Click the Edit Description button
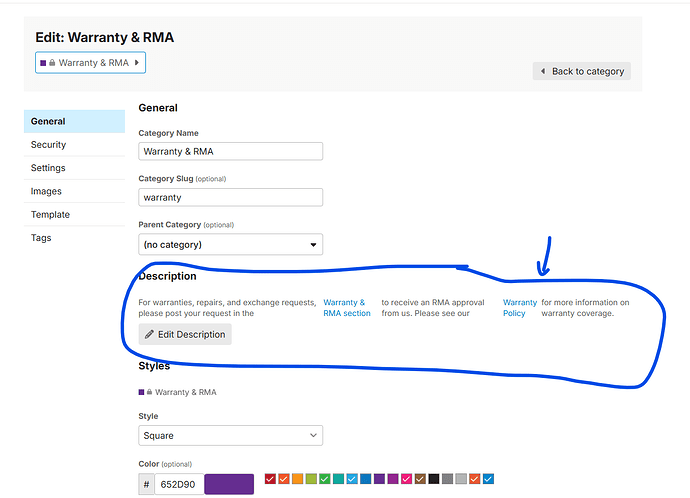 pyautogui.click(x=185, y=334)
